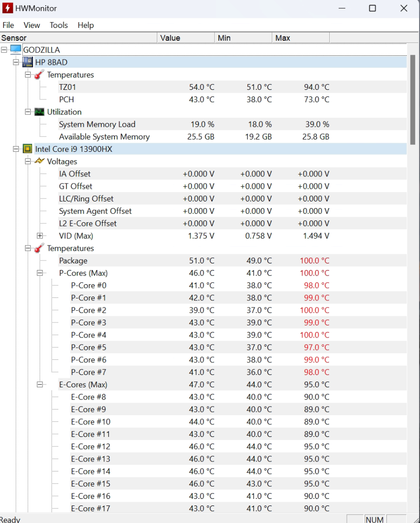Viewport: 420px width, 523px height.
Task: Collapse motherboard Temperatures group
Action: tap(28, 74)
